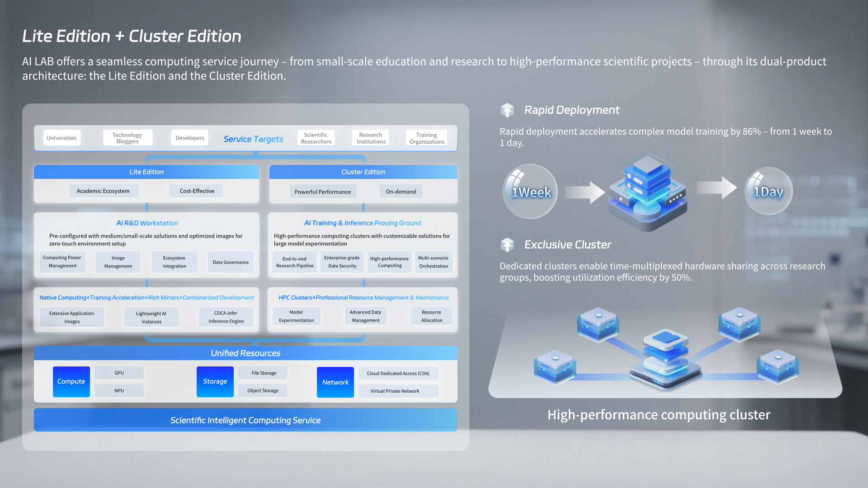Click Cloud Dedicated Access (CDA) box
Screen dimensions: 868x488
(x=398, y=373)
